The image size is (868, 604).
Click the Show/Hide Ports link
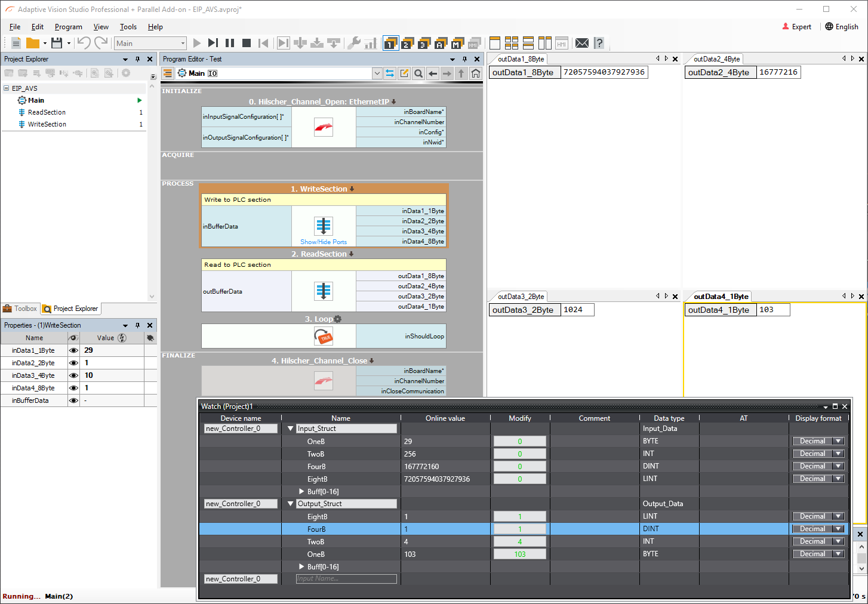324,242
